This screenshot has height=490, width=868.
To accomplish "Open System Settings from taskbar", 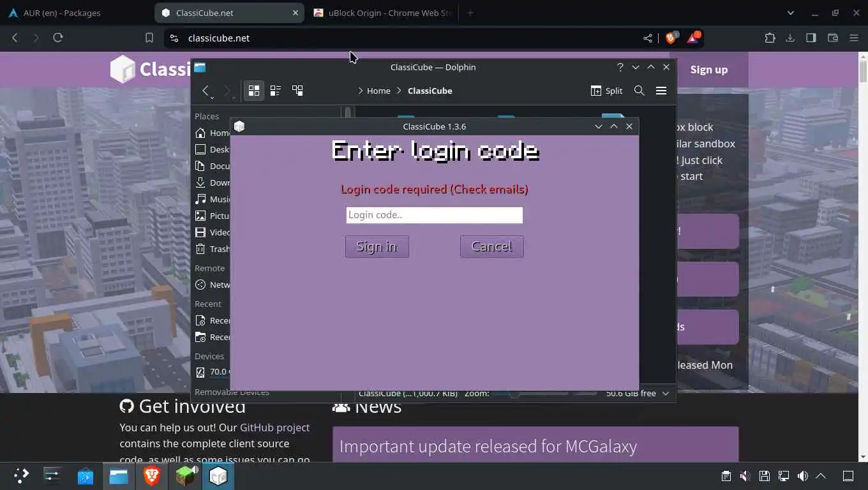I will tap(52, 476).
